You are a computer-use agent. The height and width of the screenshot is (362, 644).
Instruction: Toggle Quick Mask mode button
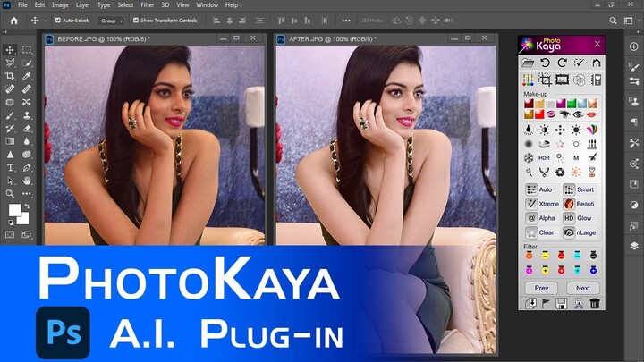(10, 235)
